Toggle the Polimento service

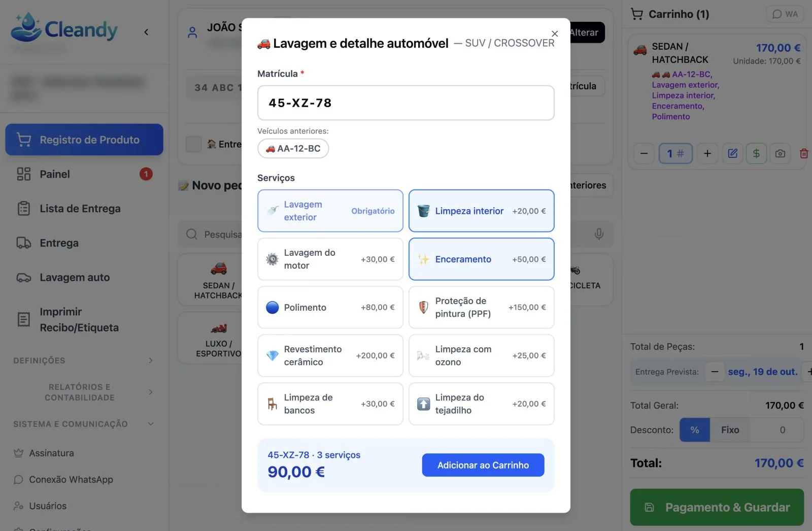pyautogui.click(x=330, y=307)
